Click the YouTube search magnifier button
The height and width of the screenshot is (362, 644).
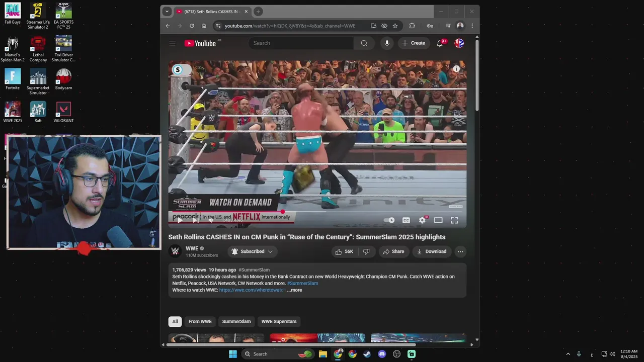pyautogui.click(x=364, y=43)
